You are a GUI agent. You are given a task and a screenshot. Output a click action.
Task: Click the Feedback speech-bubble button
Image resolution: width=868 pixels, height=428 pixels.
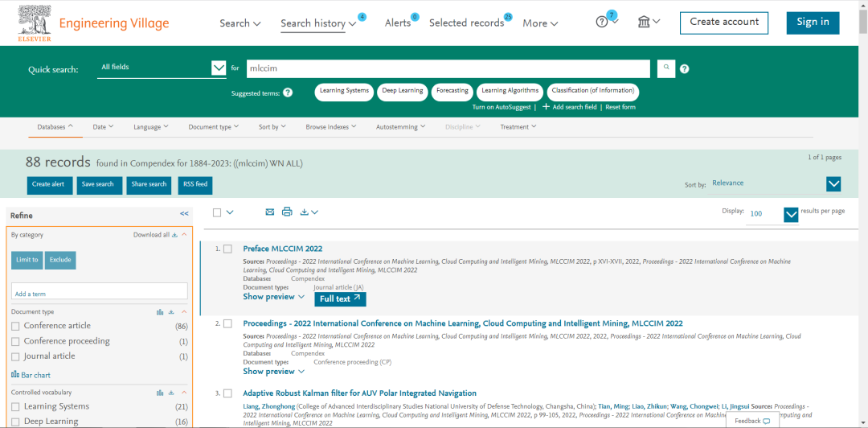tap(752, 421)
